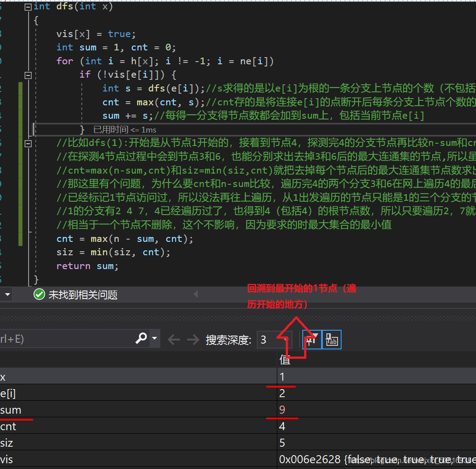The width and height of the screenshot is (476, 469).
Task: Click the line sum += s;
Action: pos(128,116)
